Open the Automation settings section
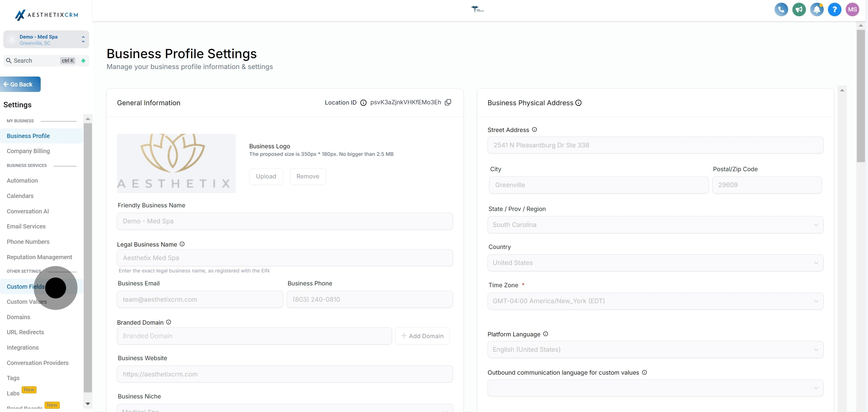This screenshot has height=412, width=868. (22, 181)
